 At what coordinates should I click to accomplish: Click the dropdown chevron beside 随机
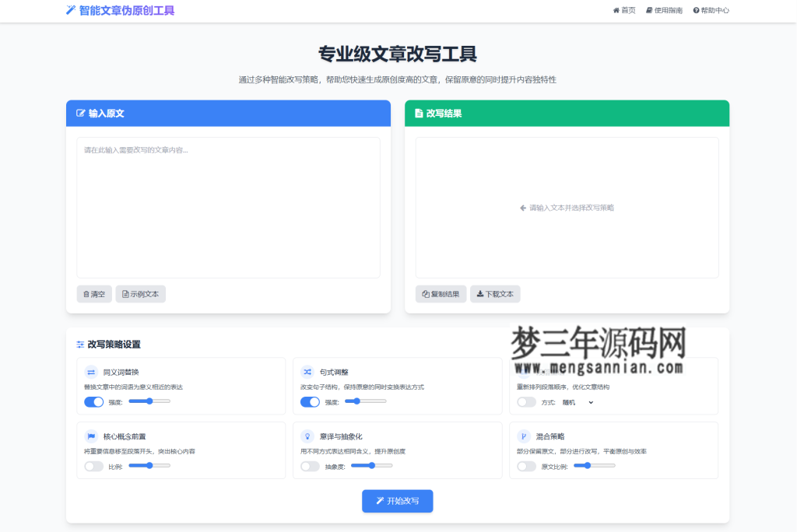(589, 403)
